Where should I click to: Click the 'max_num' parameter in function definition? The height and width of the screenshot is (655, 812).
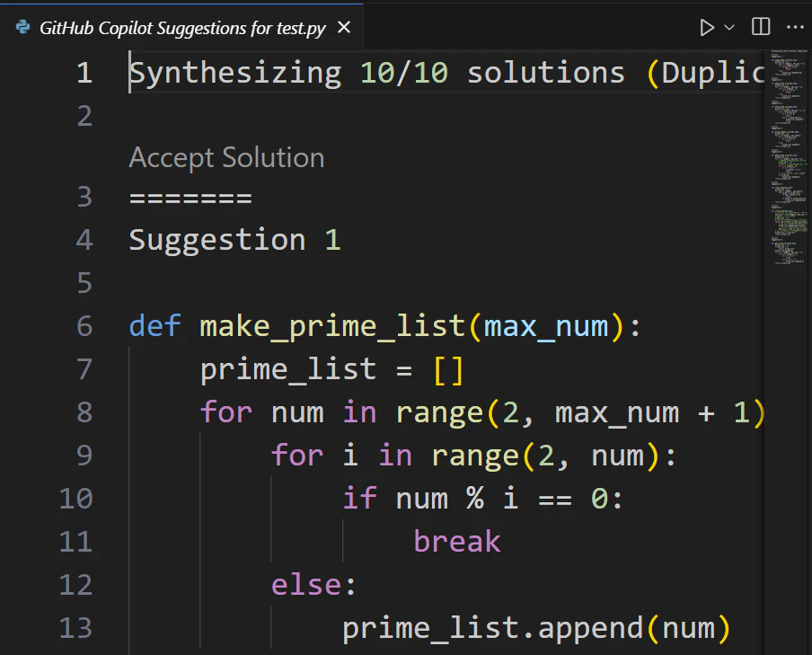click(546, 326)
